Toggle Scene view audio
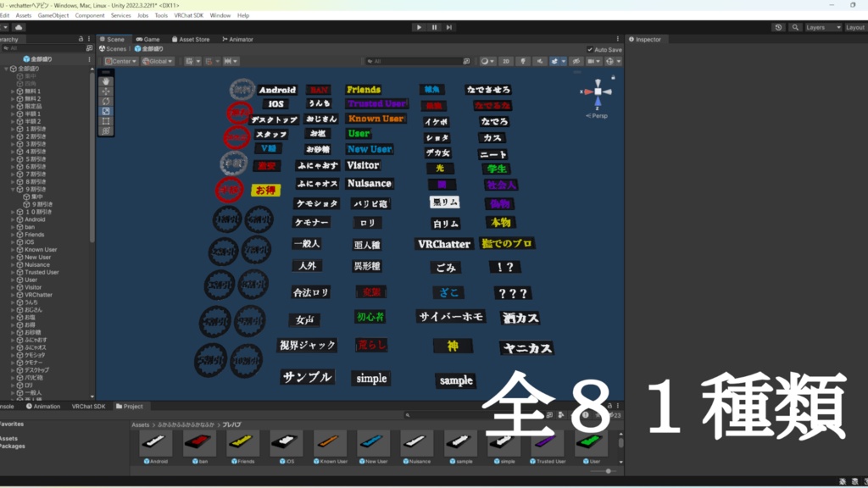Image resolution: width=868 pixels, height=488 pixels. click(540, 61)
